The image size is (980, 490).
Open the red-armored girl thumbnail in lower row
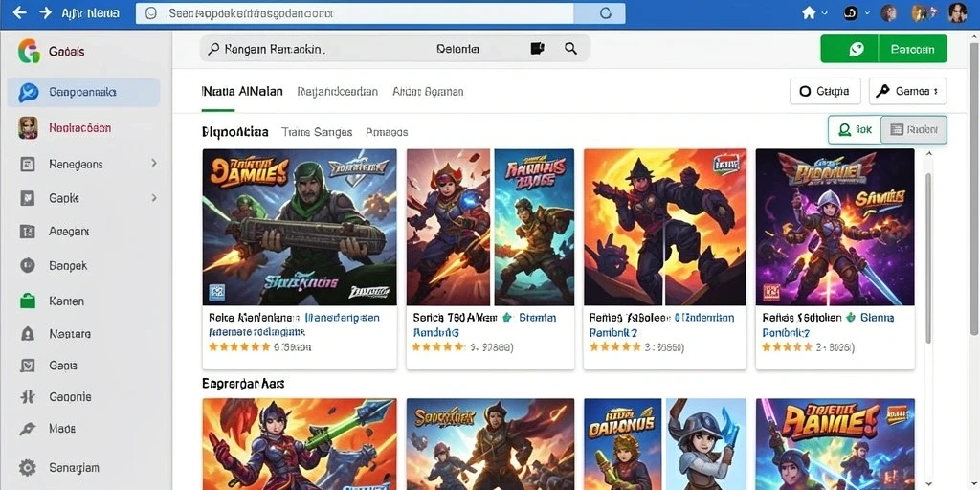(300, 444)
